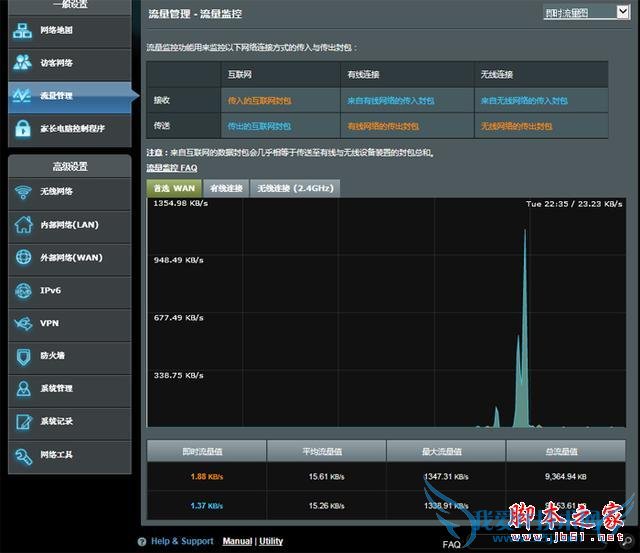Open the 流量监控 FAQ link

click(172, 168)
